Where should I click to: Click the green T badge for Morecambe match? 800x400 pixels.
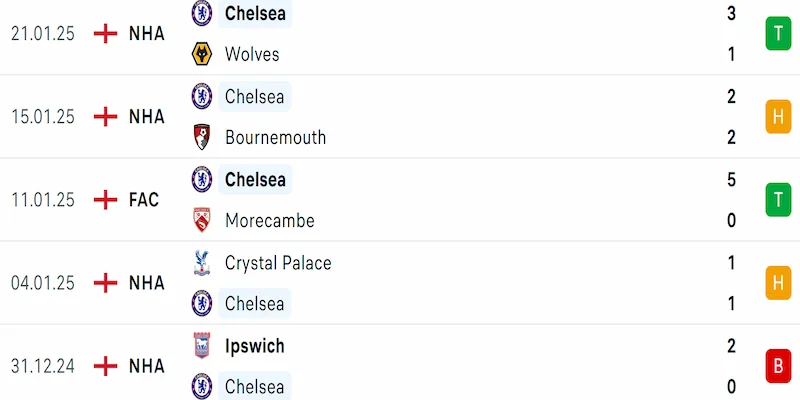click(x=778, y=200)
